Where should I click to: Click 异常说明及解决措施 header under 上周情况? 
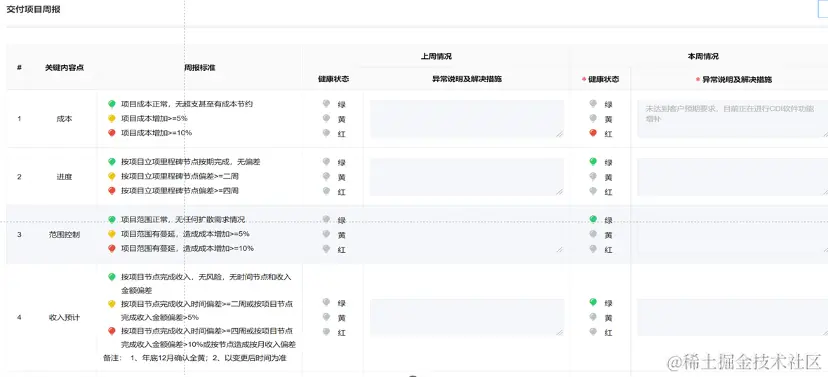click(x=467, y=79)
